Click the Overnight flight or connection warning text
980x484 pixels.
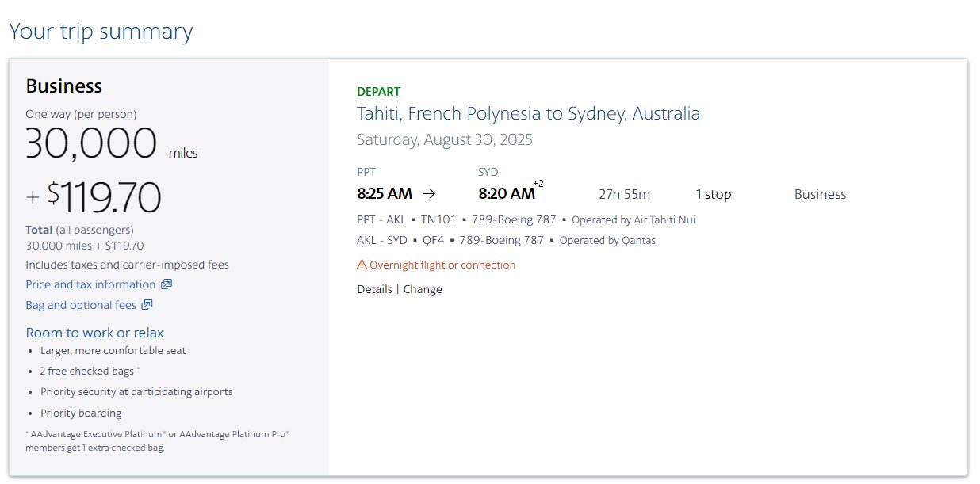(442, 265)
